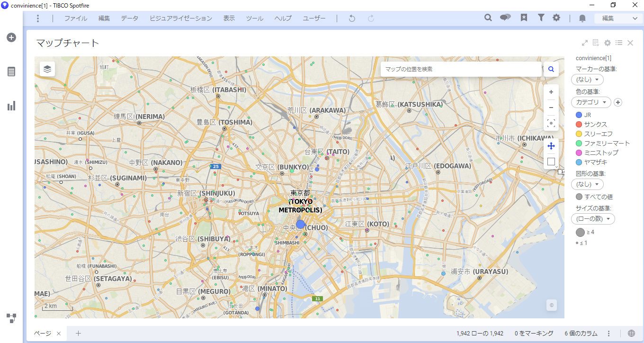Open the ビジュアライゼーション menu
The image size is (644, 343).
(x=181, y=18)
